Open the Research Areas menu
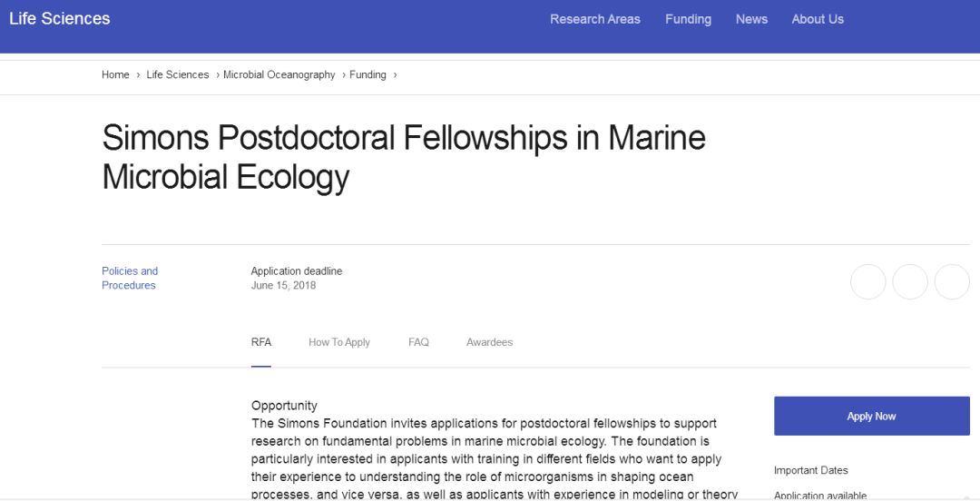This screenshot has height=501, width=980. click(x=595, y=19)
